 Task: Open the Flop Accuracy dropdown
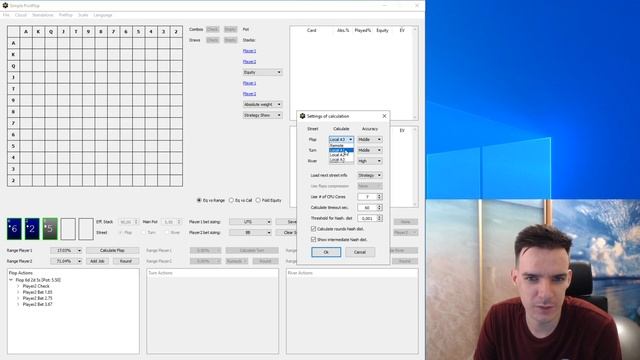[370, 140]
